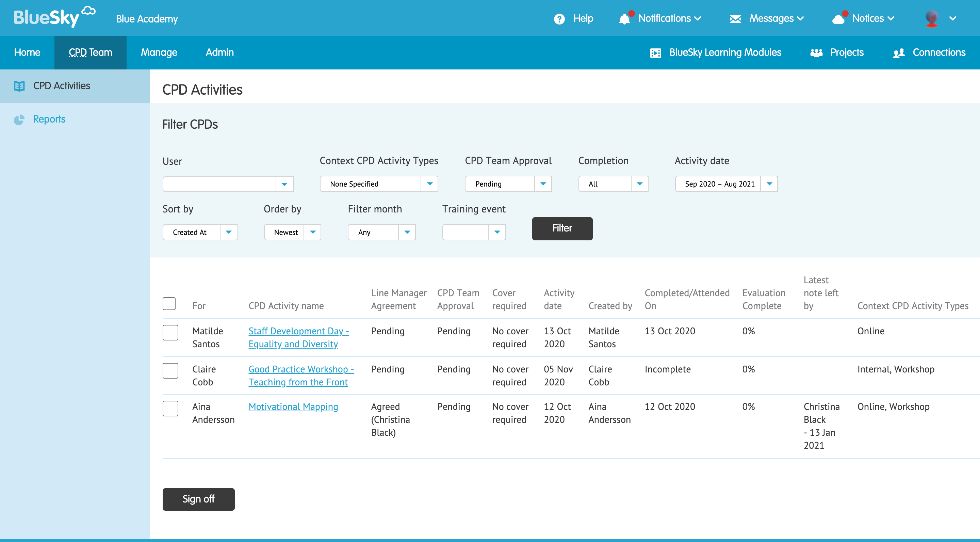Image resolution: width=980 pixels, height=542 pixels.
Task: Open the Notifications bell icon
Action: point(624,19)
